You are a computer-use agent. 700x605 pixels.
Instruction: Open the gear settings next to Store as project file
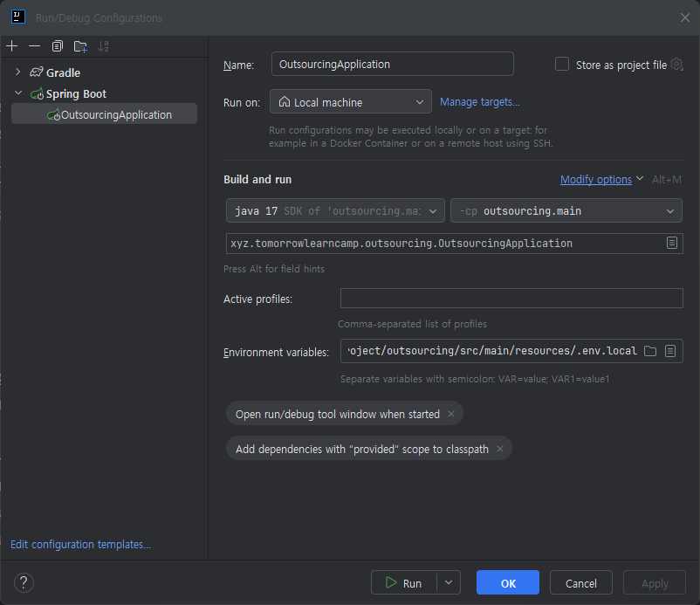pos(676,65)
